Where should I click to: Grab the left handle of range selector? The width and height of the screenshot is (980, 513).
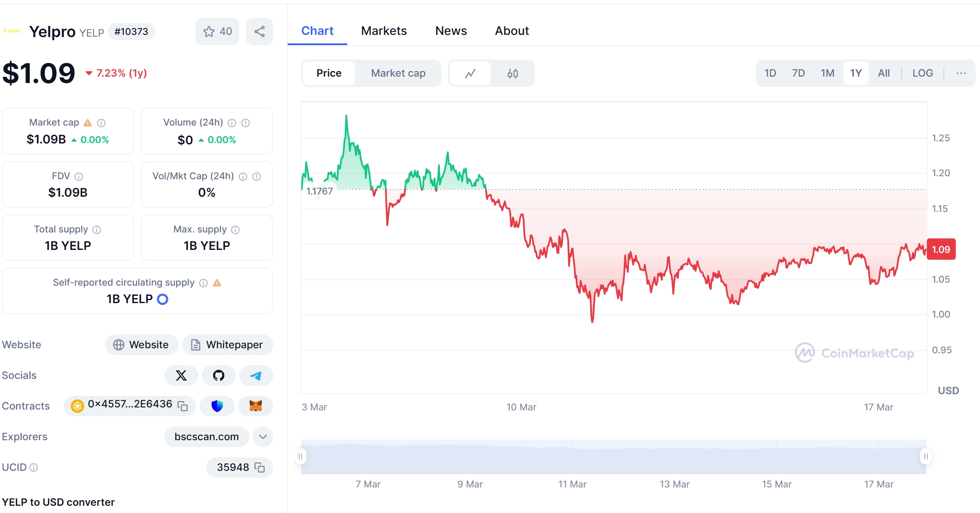coord(300,457)
